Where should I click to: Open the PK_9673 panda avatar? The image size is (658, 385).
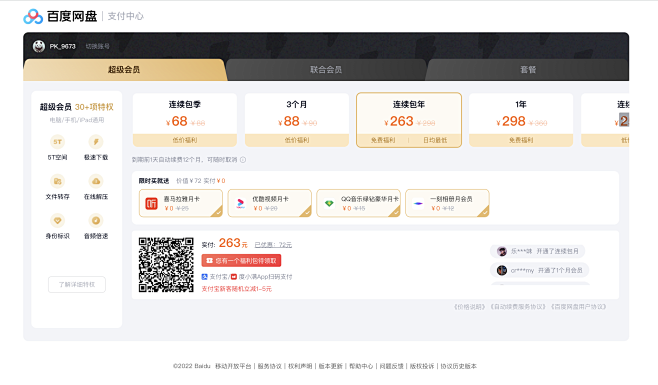39,46
